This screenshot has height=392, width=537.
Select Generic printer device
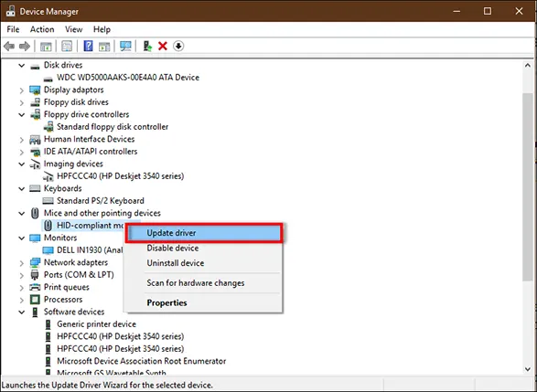(96, 324)
